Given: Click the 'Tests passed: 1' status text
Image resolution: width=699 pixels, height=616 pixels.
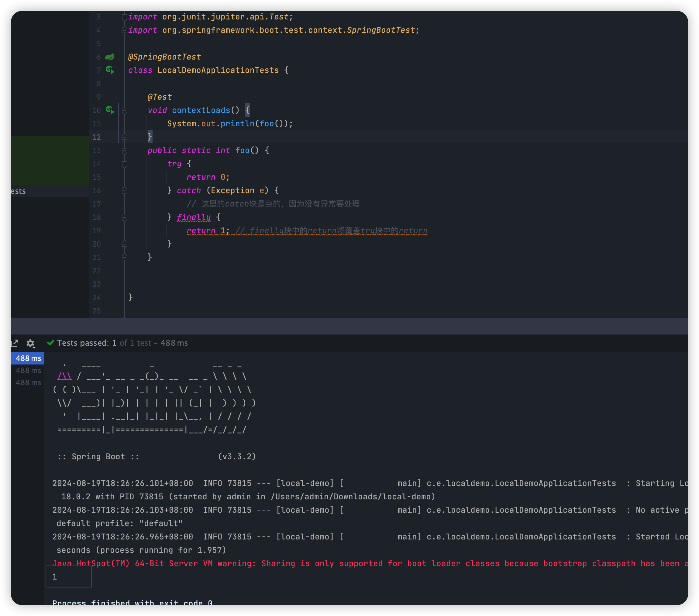Looking at the screenshot, I should click(x=87, y=343).
